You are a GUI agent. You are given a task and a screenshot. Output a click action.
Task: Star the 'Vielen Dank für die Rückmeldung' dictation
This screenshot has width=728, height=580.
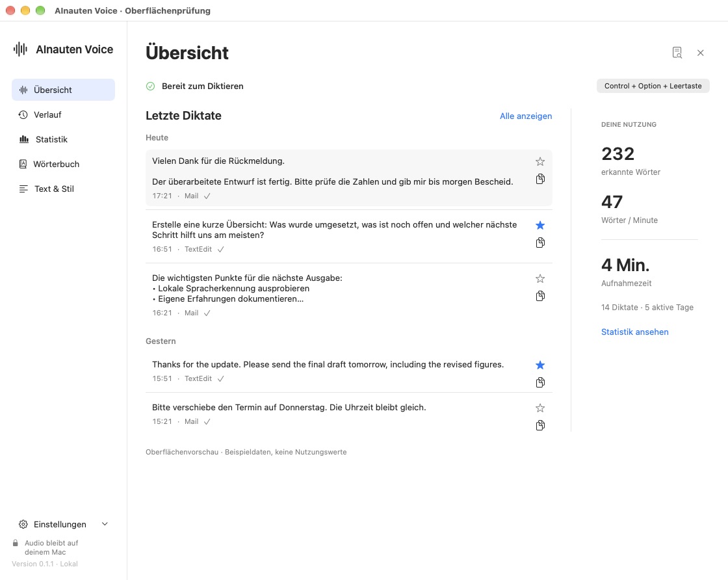point(540,162)
